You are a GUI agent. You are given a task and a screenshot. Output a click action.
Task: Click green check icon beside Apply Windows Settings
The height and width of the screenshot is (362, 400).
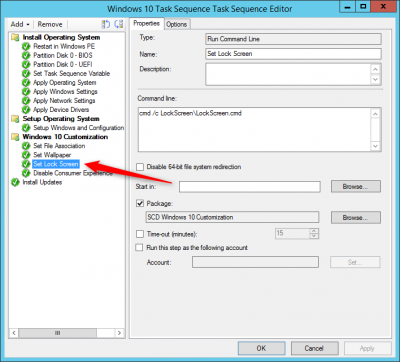click(26, 91)
